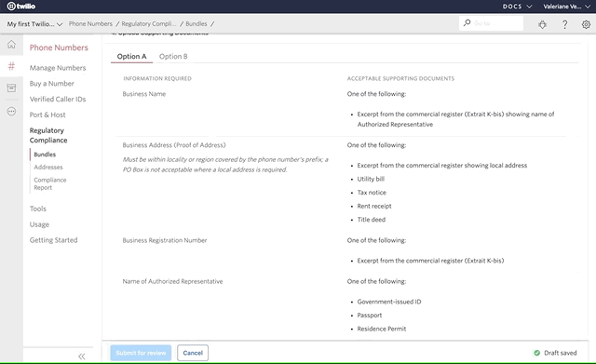Click the Business Name row label
596x364 pixels.
[144, 94]
